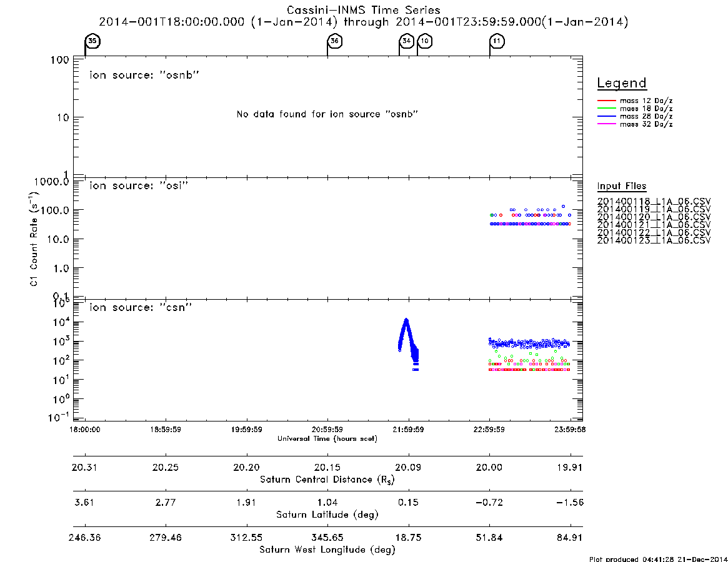This screenshot has height=562, width=728.
Task: Select the "mass 28 Da/z" legend label
Action: 646,117
